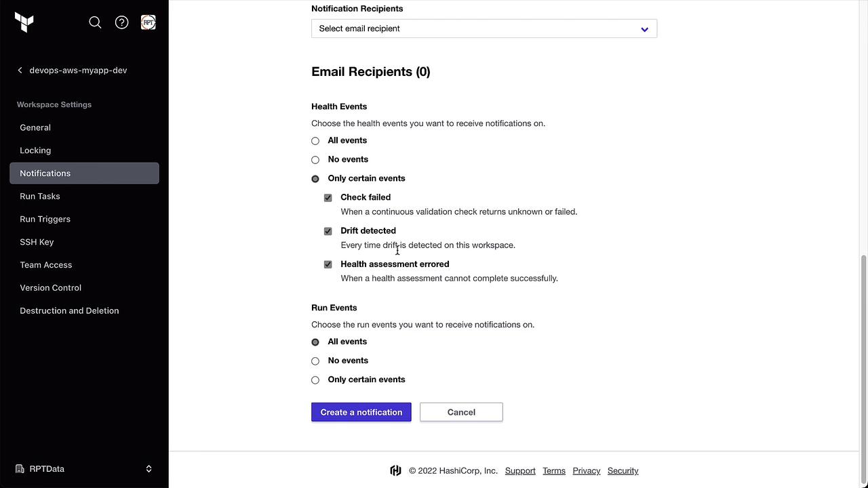Click the Create a notification button
The height and width of the screenshot is (488, 868).
361,412
